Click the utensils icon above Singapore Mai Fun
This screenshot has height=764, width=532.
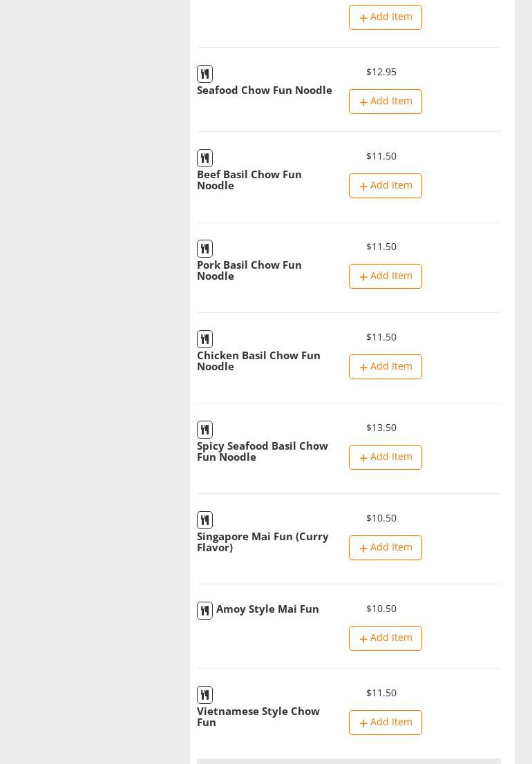point(205,520)
